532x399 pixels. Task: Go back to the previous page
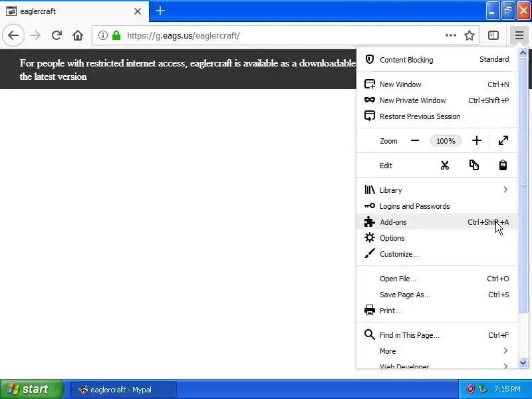point(13,35)
